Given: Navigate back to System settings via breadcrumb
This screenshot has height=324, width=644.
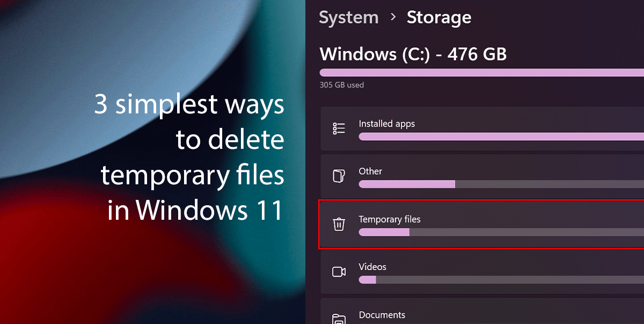Looking at the screenshot, I should pos(348,17).
